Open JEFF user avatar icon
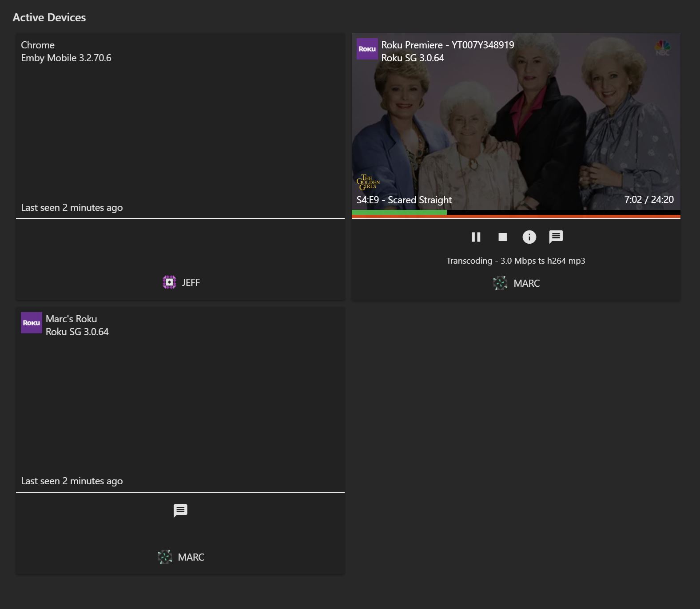 [169, 282]
